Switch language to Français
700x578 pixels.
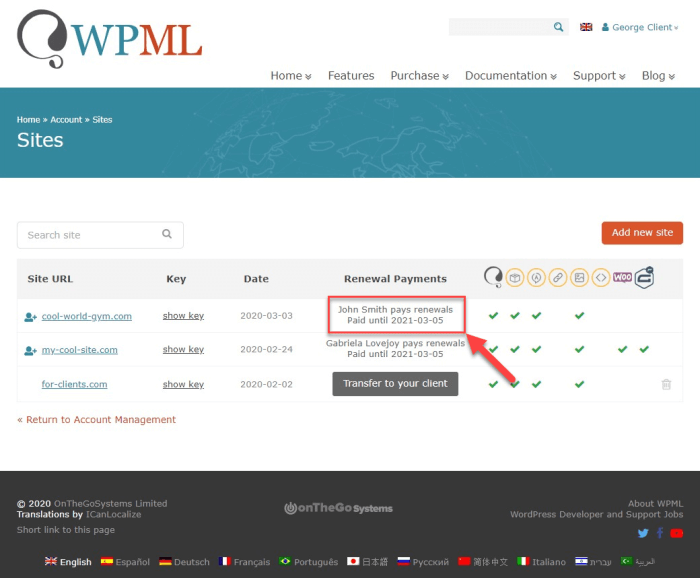(x=244, y=561)
